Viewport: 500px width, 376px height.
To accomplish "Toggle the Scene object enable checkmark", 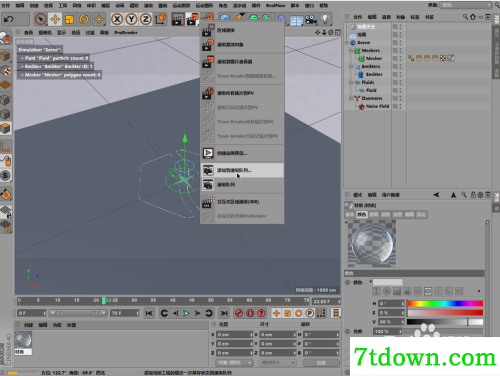I will pyautogui.click(x=403, y=43).
